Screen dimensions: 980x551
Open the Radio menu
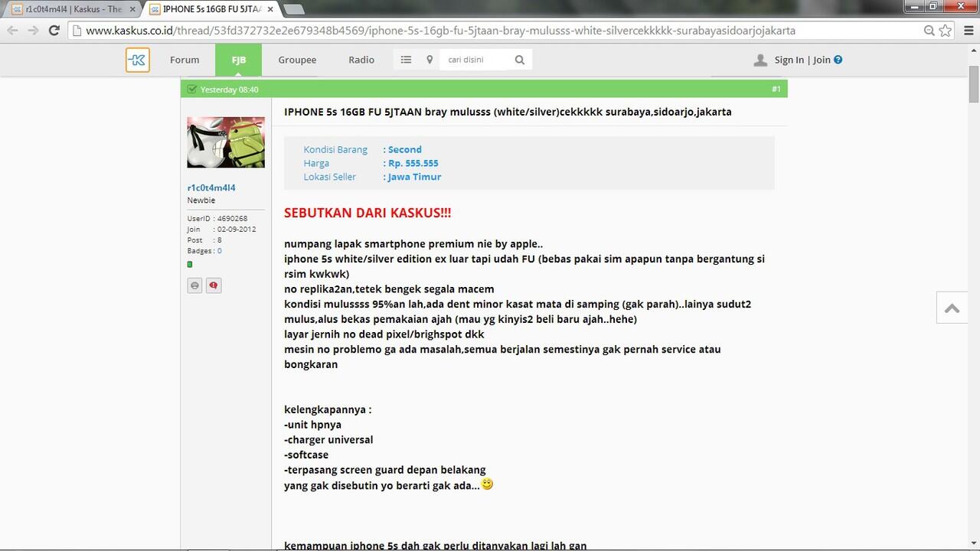pyautogui.click(x=361, y=60)
